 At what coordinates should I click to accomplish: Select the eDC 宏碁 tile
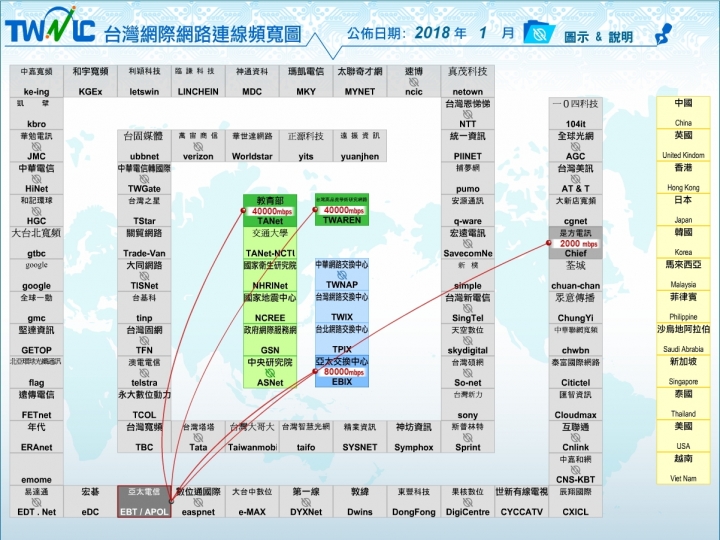tap(90, 501)
